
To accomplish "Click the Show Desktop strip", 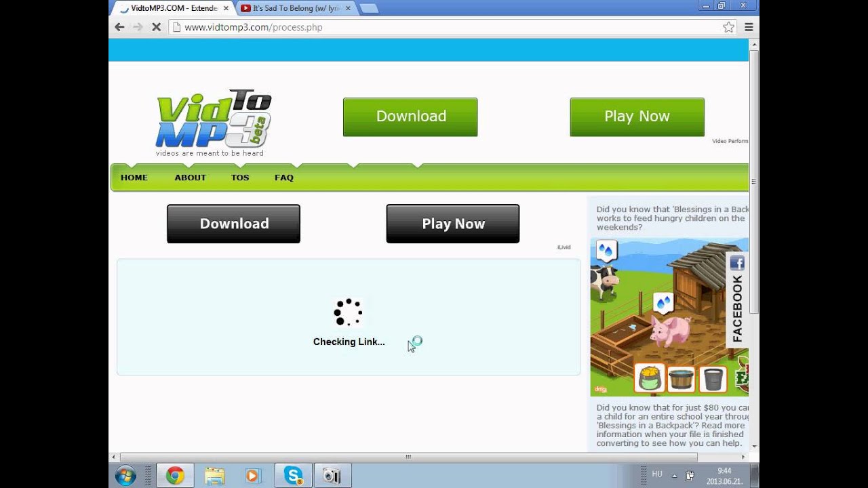I will [755, 476].
